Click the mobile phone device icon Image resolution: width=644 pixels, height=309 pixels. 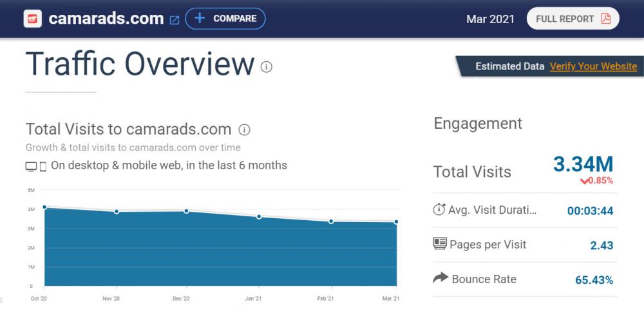click(x=43, y=167)
